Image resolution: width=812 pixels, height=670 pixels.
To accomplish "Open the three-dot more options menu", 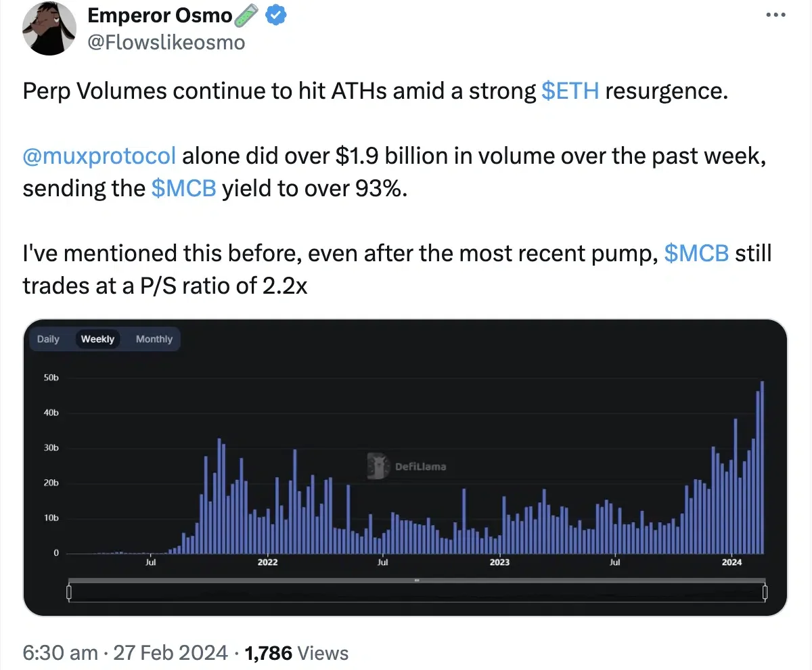I will (777, 15).
